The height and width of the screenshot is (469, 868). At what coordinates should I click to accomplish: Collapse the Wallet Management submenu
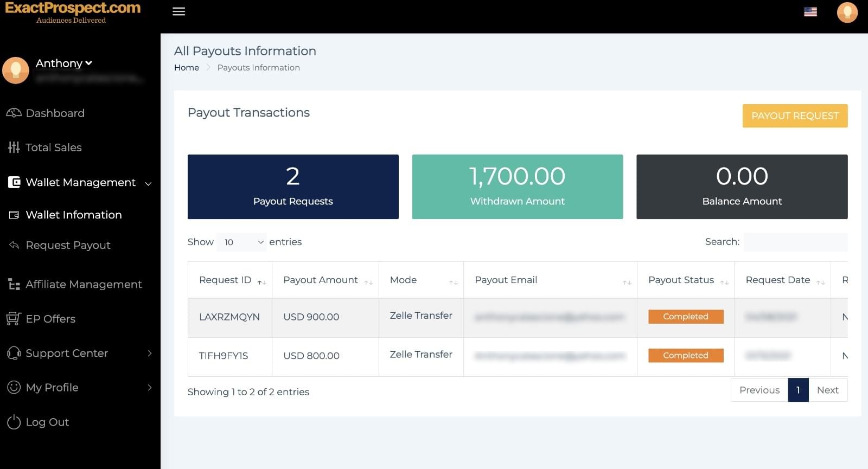coord(148,183)
